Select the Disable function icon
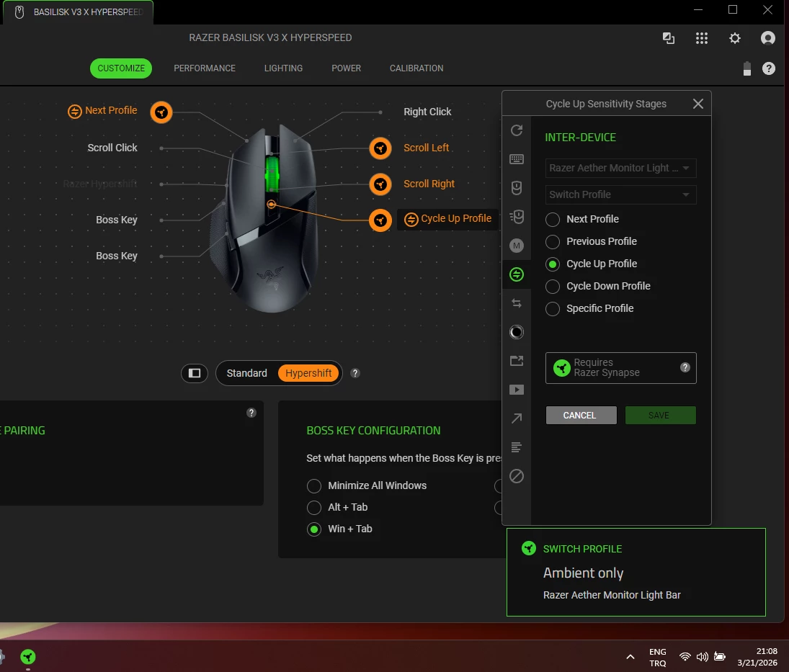Viewport: 789px width, 672px height. point(516,476)
